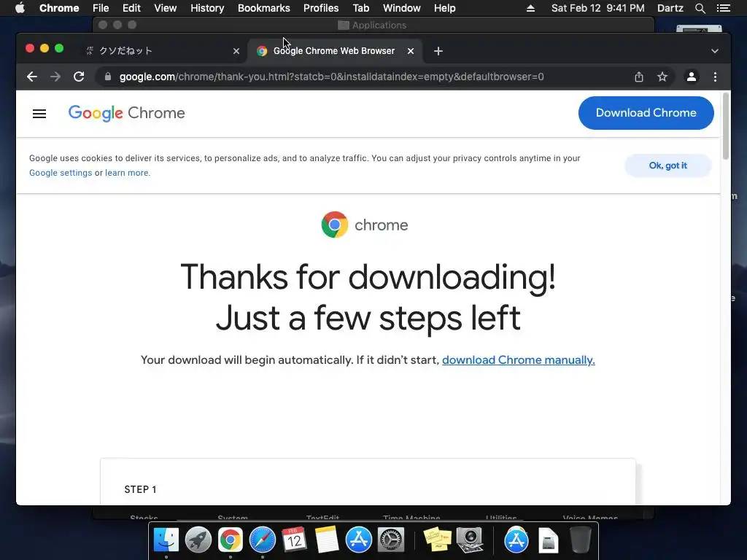The height and width of the screenshot is (560, 747).
Task: Open the File menu
Action: click(101, 8)
